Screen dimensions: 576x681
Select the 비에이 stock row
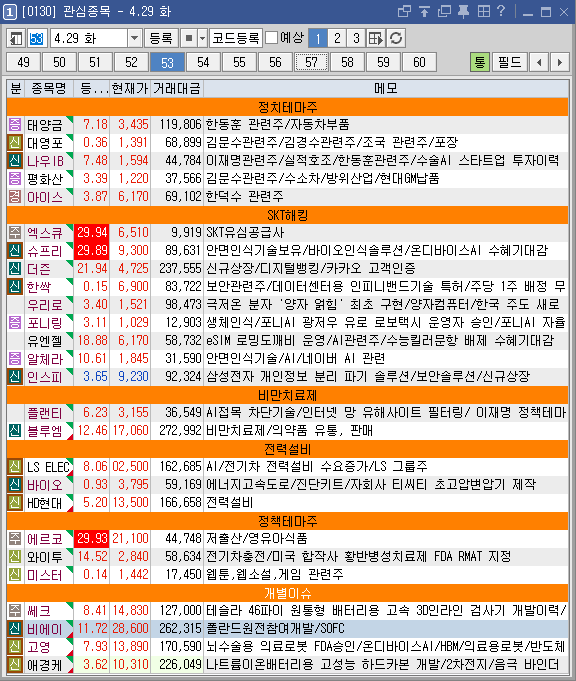[x=287, y=628]
